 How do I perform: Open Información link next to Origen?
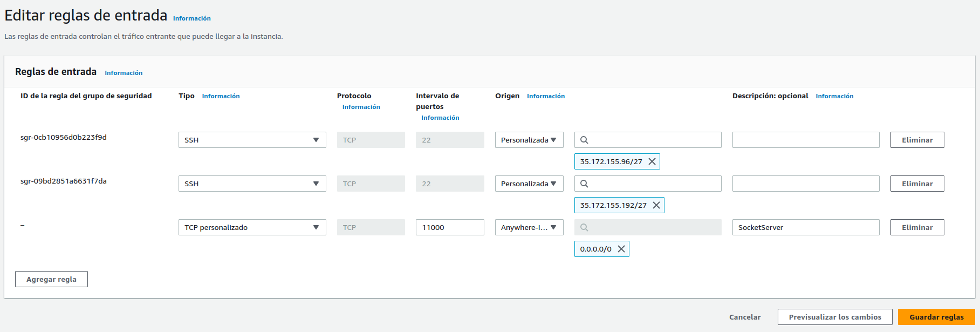tap(545, 96)
